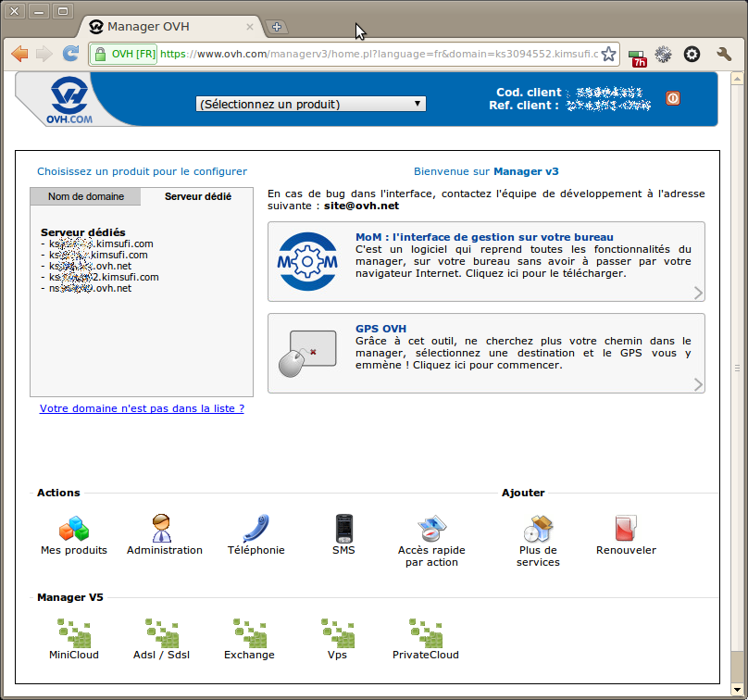Bookmark this page with the star
This screenshot has height=700, width=748.
tap(609, 54)
